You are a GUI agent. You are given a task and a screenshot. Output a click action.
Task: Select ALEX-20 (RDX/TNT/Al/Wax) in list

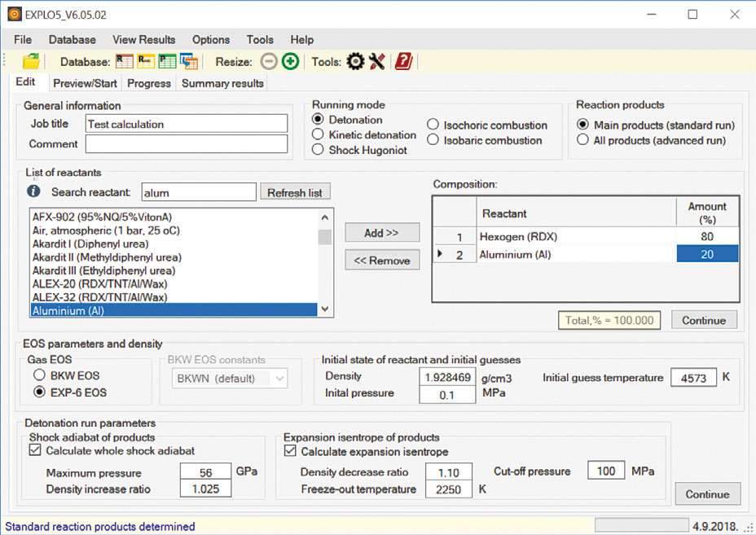tap(174, 284)
